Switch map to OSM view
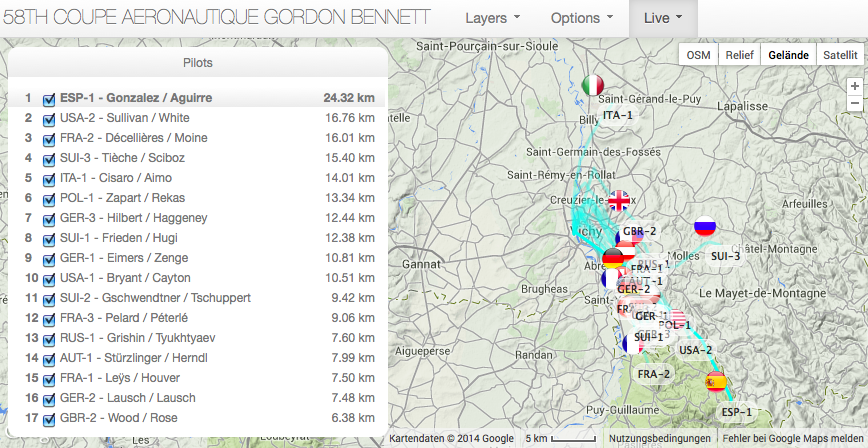The width and height of the screenshot is (868, 448). pos(698,55)
